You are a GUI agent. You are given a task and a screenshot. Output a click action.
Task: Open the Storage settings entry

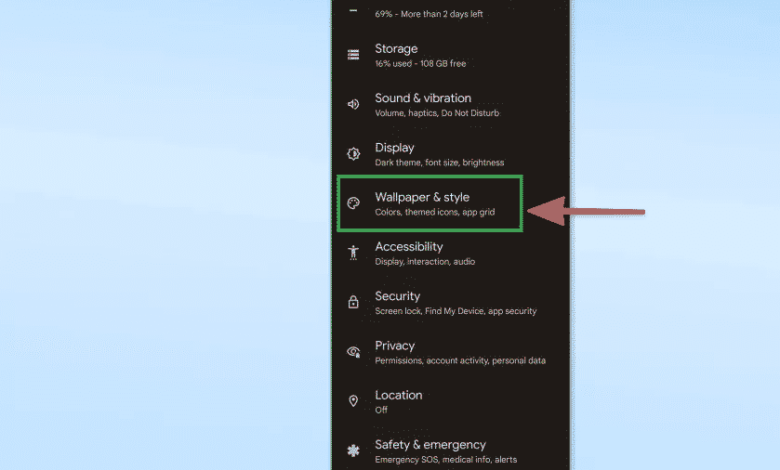tap(451, 55)
